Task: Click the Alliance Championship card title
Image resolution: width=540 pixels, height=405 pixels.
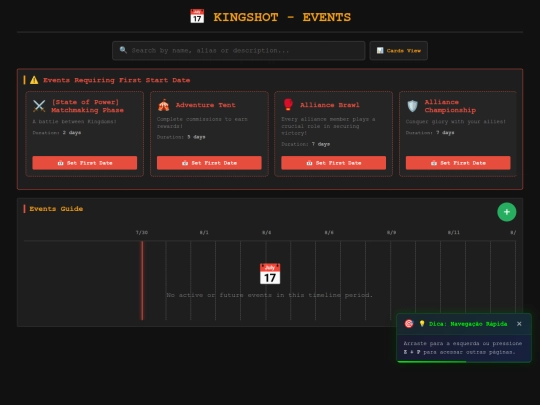Action: click(x=450, y=106)
